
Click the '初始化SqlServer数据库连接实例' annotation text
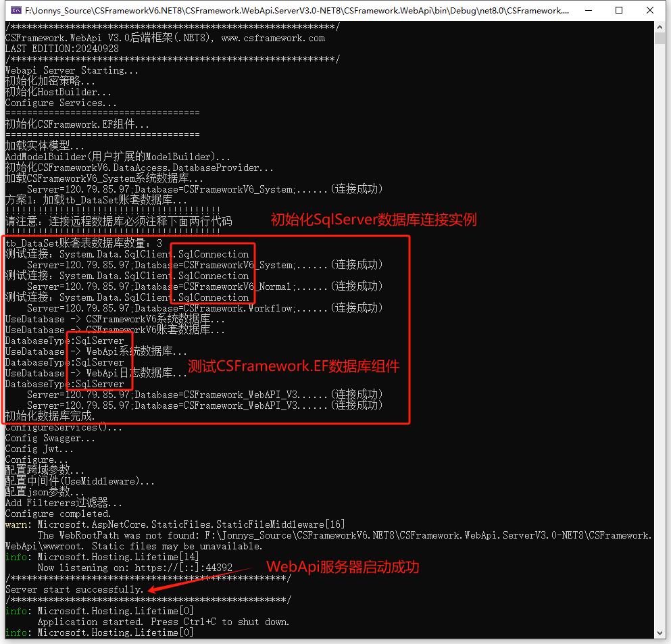pos(376,219)
